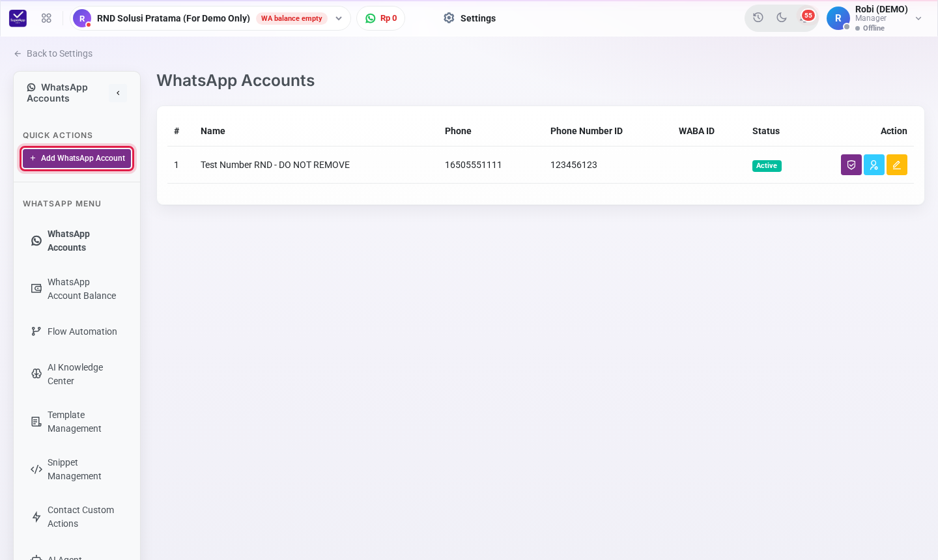
Task: Click the WhatsApp Accounts page heading
Action: (236, 80)
